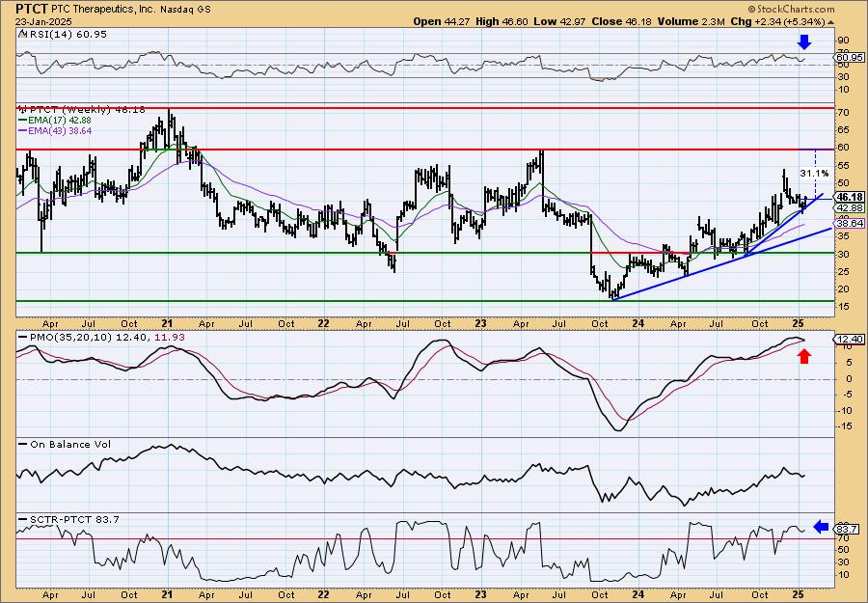Click the Close 46.18 header value

[622, 22]
